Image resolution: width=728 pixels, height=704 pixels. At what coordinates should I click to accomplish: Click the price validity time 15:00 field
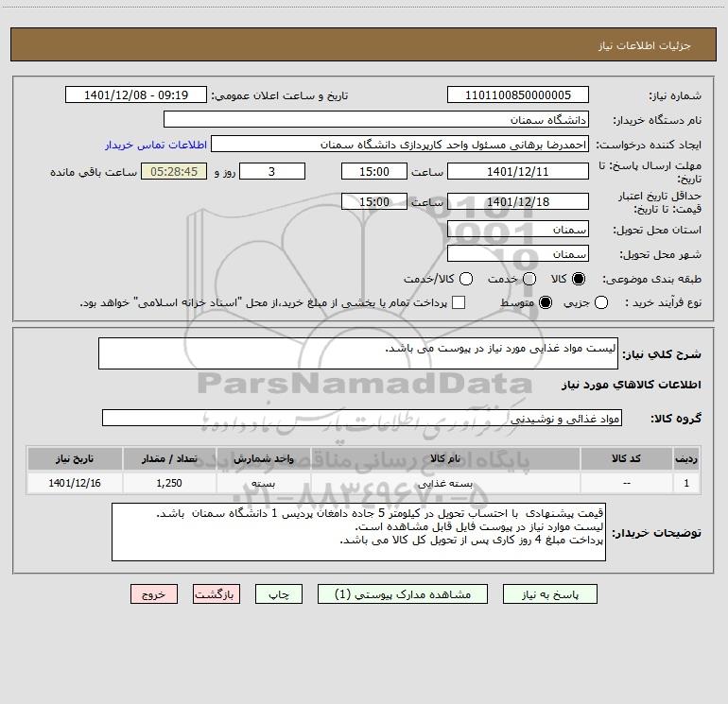click(x=374, y=201)
